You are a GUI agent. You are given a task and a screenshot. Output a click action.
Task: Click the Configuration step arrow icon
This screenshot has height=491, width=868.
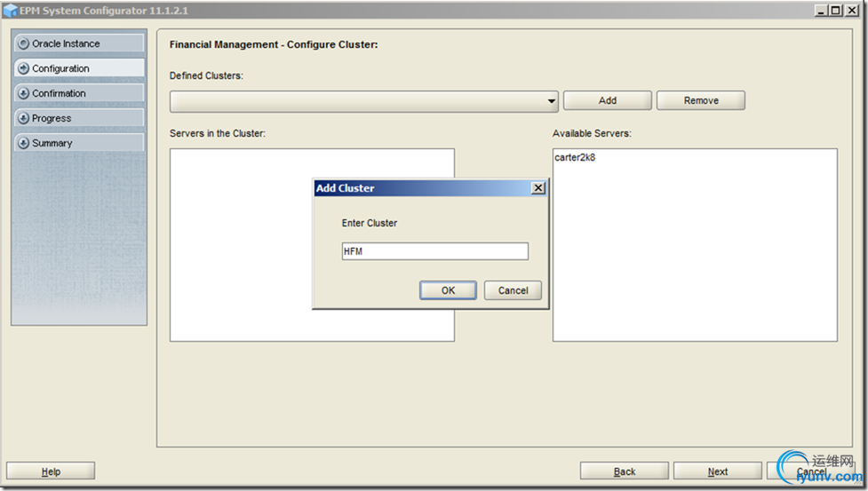[23, 68]
